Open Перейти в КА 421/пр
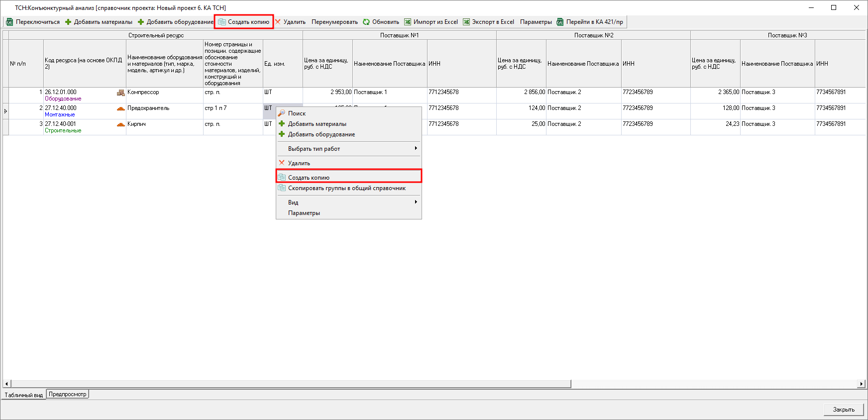Screen dimensions: 868x420 click(590, 22)
